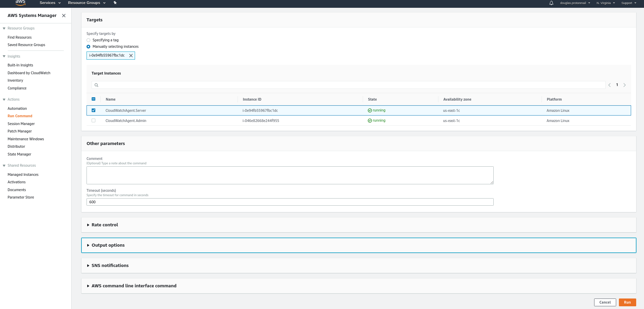
Task: Uncheck the CloudWatchAgent.Server instance checkbox
Action: point(94,110)
